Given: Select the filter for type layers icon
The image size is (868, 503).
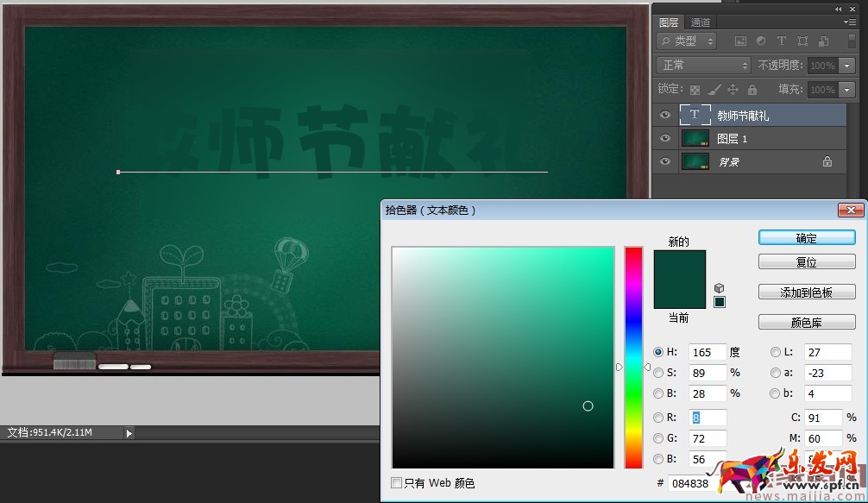Looking at the screenshot, I should (x=782, y=41).
